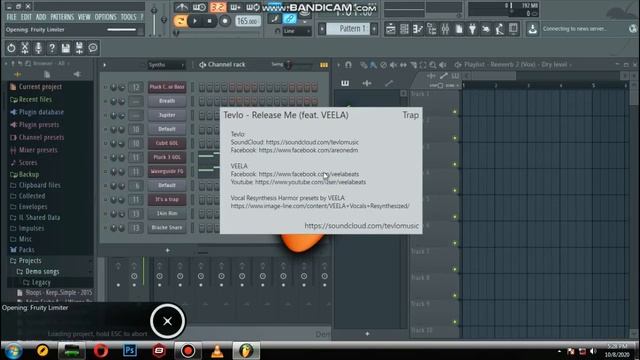Open the ADD menu
Image resolution: width=640 pixels, height=360 pixels.
pyautogui.click(x=41, y=17)
